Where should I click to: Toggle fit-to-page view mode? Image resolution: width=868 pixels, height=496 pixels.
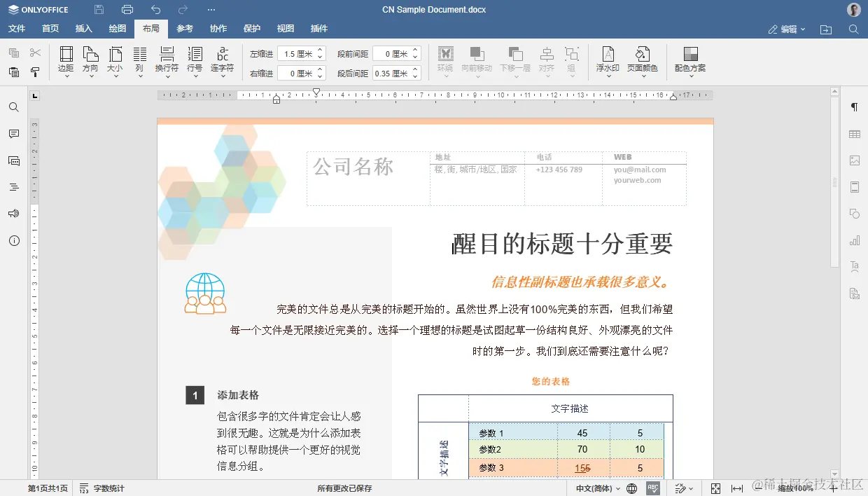715,488
